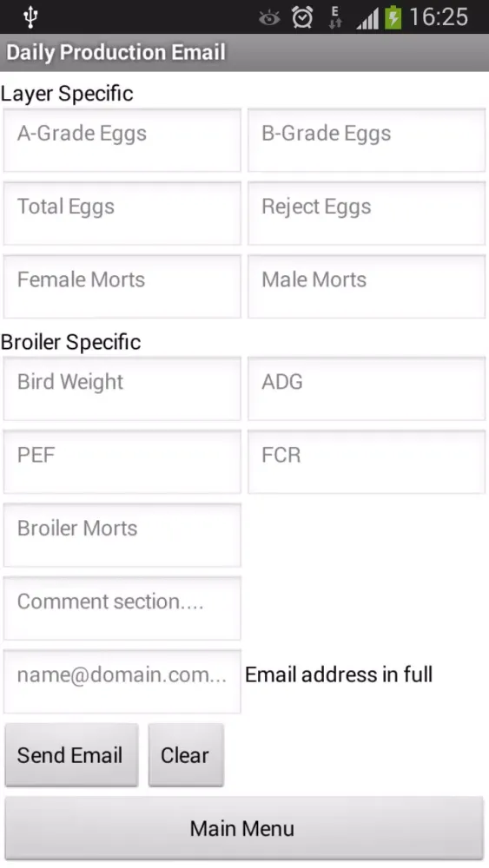Tap the Reject Eggs text box
The height and width of the screenshot is (868, 489).
pos(367,214)
